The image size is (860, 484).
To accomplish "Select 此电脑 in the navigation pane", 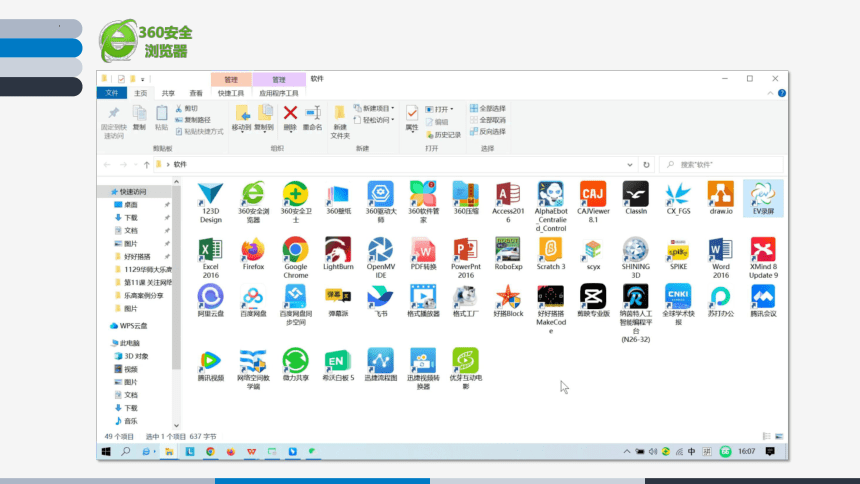I will (x=129, y=343).
